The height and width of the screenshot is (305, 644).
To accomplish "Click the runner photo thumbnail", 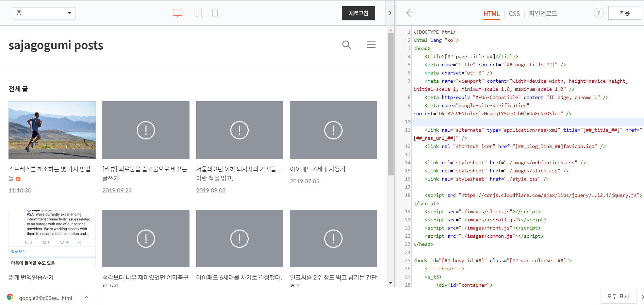I will click(52, 130).
